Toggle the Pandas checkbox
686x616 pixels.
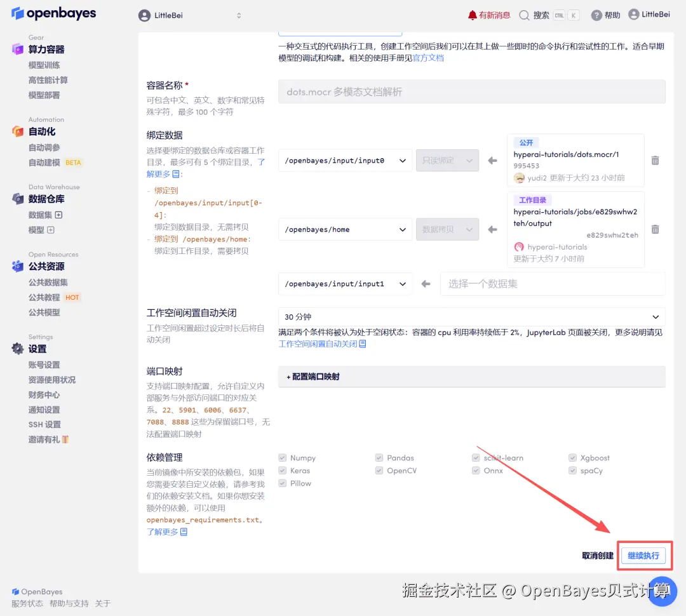pyautogui.click(x=379, y=458)
